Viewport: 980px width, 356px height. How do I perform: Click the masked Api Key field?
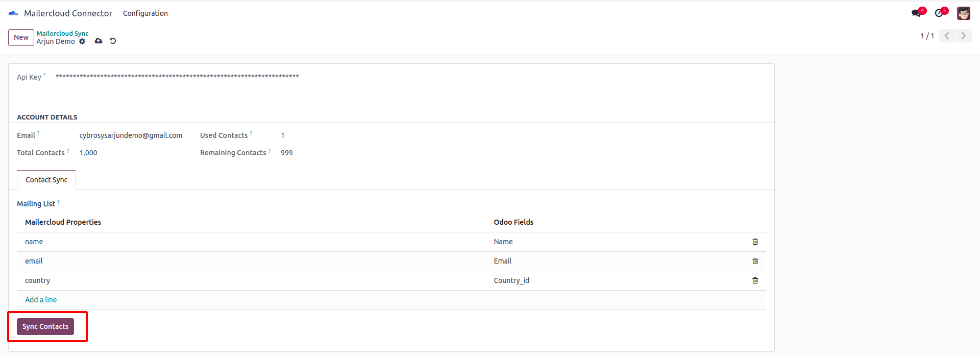pos(177,77)
